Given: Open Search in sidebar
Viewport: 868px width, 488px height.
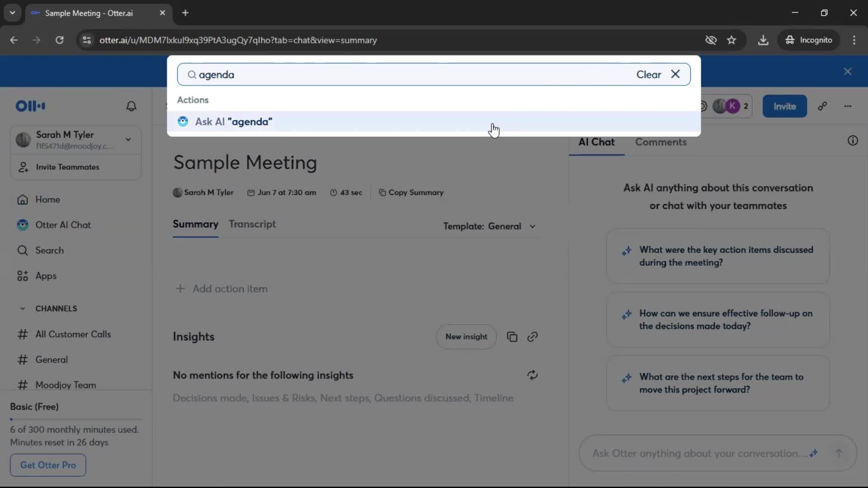Looking at the screenshot, I should pyautogui.click(x=49, y=250).
